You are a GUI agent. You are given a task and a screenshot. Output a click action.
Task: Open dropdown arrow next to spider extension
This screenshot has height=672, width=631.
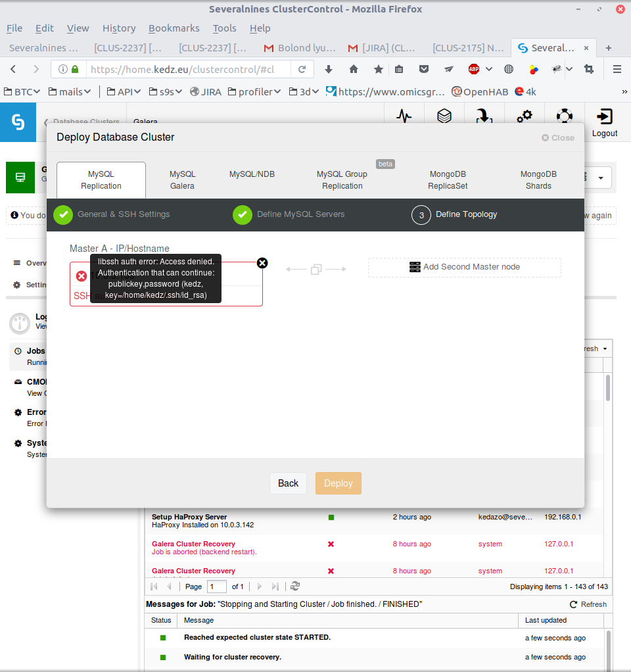click(569, 70)
